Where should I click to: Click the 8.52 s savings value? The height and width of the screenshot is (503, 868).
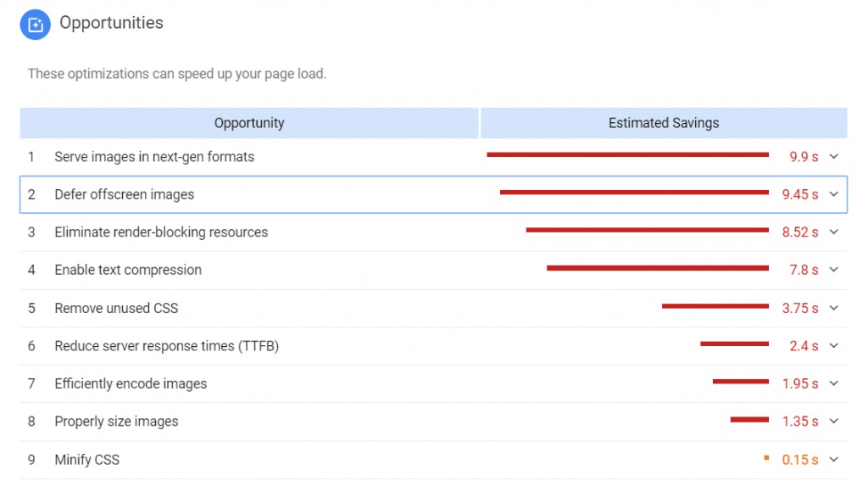[x=800, y=232]
